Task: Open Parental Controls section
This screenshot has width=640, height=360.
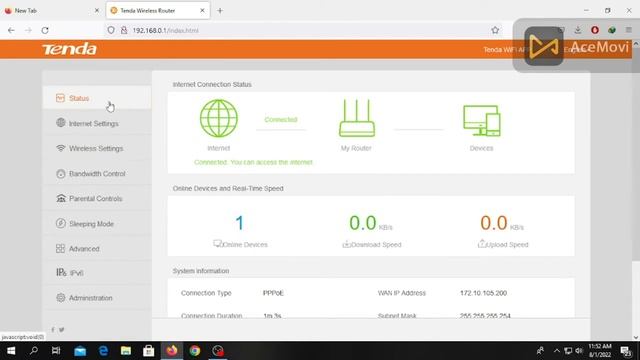Action: (97, 199)
